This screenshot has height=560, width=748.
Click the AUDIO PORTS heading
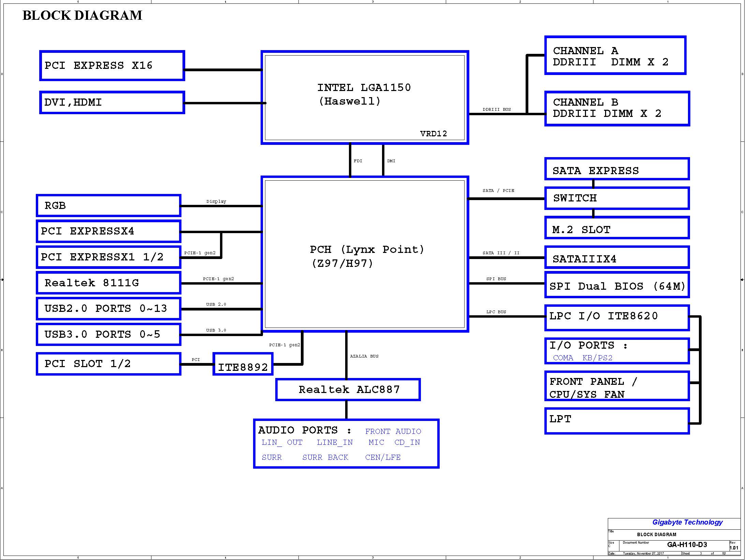pyautogui.click(x=305, y=430)
